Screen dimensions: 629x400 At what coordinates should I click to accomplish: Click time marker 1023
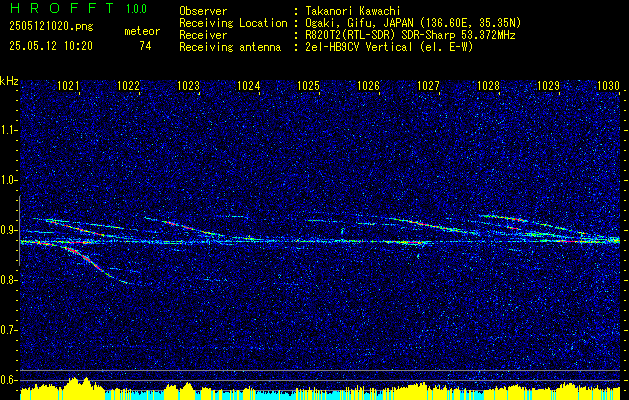pyautogui.click(x=189, y=86)
